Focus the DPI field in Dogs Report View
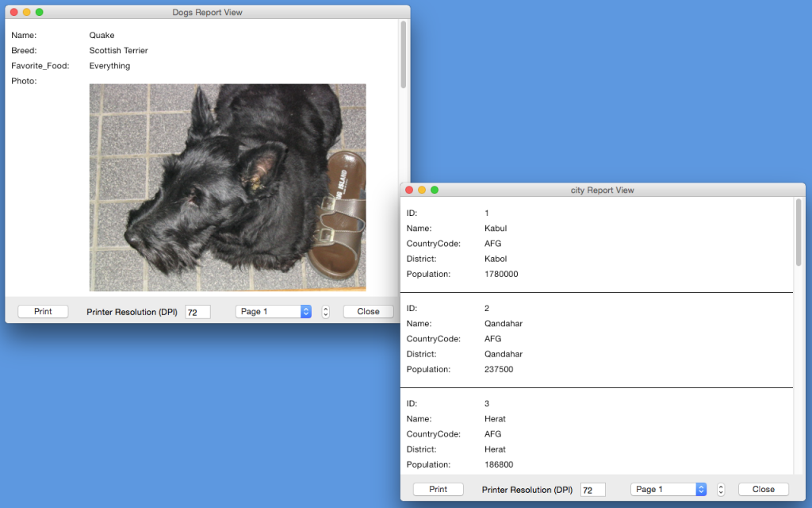812x508 pixels. click(x=197, y=313)
